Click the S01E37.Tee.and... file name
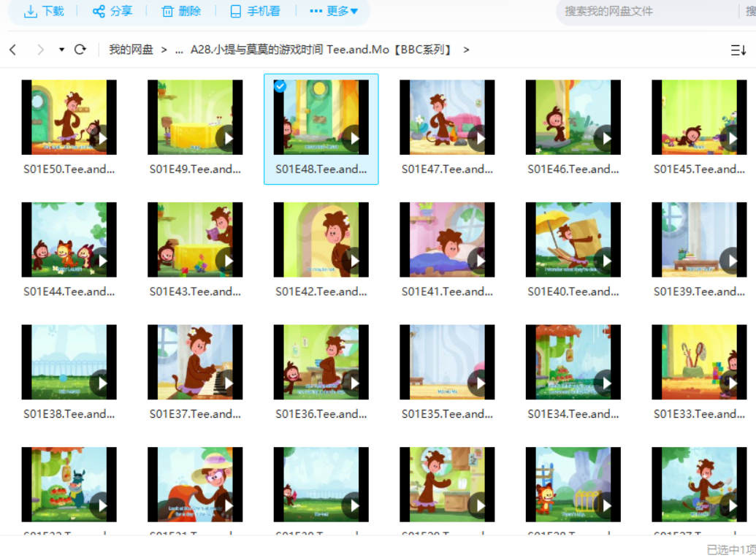Screen dimensions: 756x558 point(195,414)
